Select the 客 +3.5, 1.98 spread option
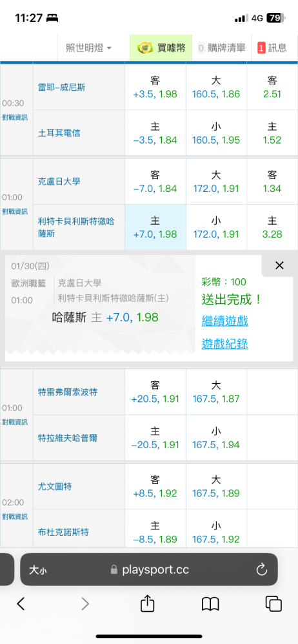 pyautogui.click(x=155, y=87)
